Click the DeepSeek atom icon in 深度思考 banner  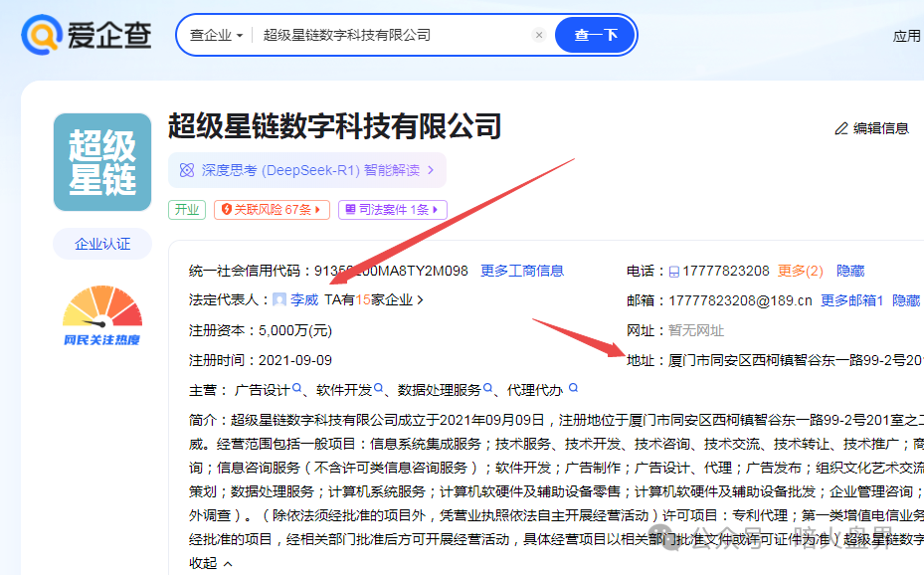point(185,170)
